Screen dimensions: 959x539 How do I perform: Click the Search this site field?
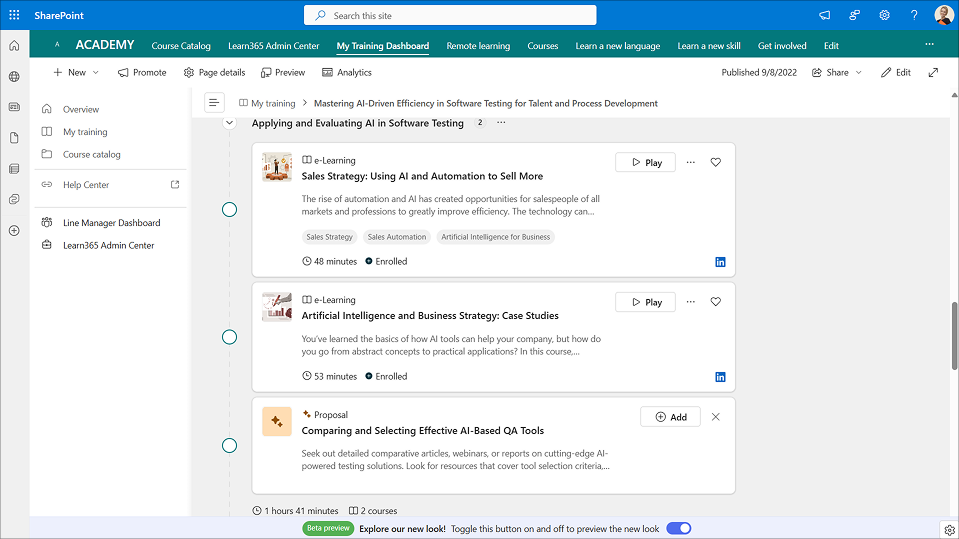coord(450,15)
